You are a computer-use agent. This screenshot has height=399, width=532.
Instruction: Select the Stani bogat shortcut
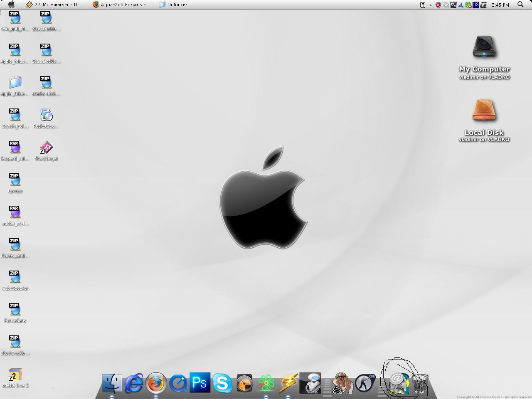click(x=46, y=151)
